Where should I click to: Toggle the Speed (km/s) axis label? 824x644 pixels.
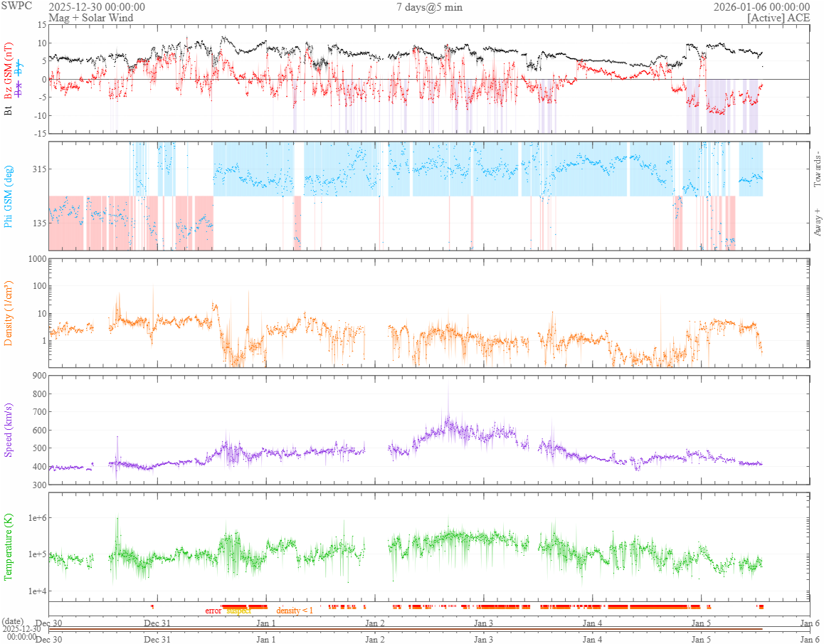point(8,430)
